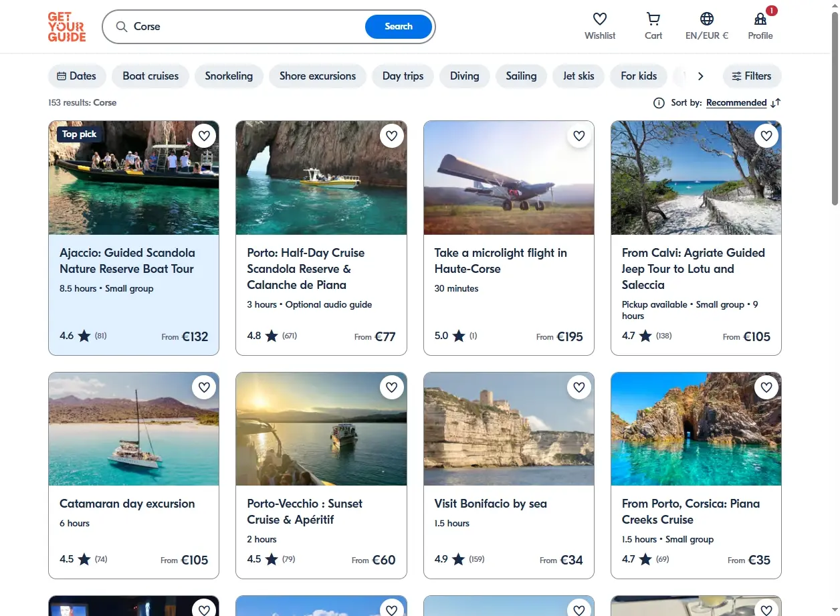
Task: Select the Day trips category
Action: [403, 76]
